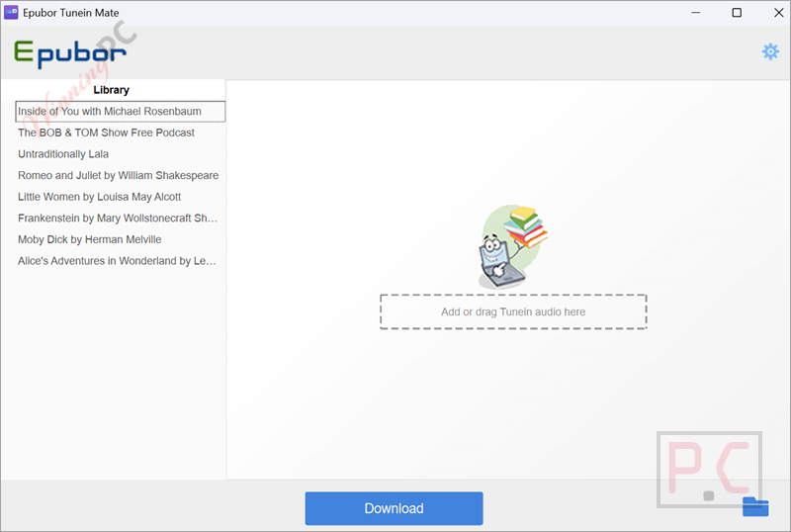Open settings via the gear icon

(770, 51)
